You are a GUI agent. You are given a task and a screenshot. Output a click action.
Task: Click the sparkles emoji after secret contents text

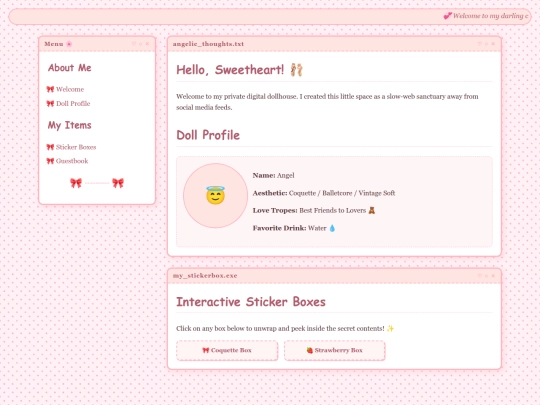pyautogui.click(x=390, y=329)
